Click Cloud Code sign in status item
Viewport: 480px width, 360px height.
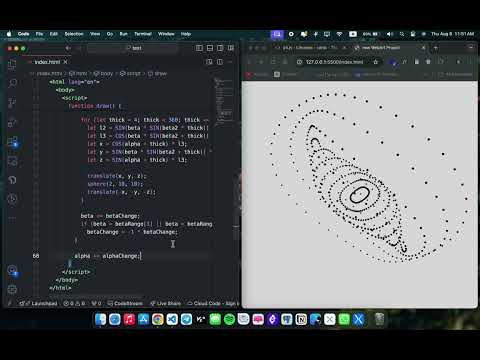click(213, 304)
